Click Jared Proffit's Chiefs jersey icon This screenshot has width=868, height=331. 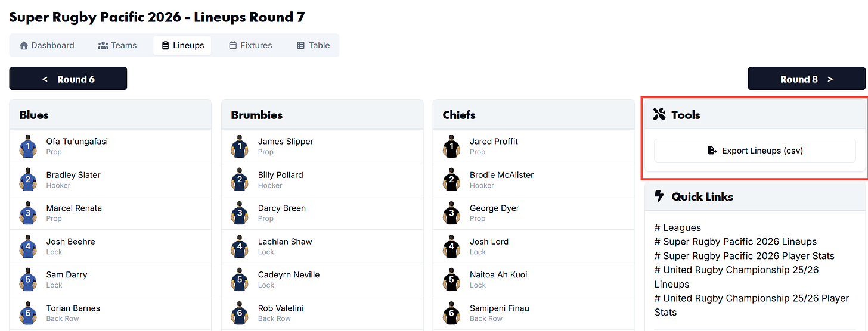click(x=451, y=146)
